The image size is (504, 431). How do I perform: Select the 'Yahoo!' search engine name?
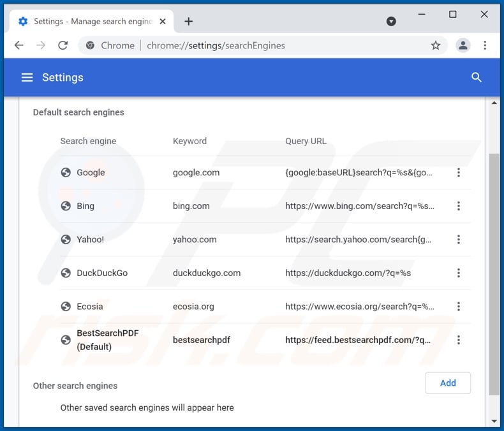90,239
